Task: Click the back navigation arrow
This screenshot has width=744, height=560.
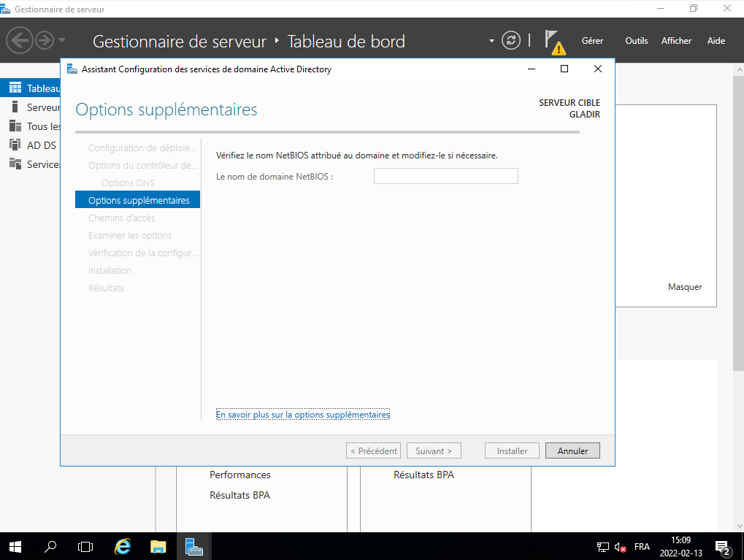Action: 20,40
